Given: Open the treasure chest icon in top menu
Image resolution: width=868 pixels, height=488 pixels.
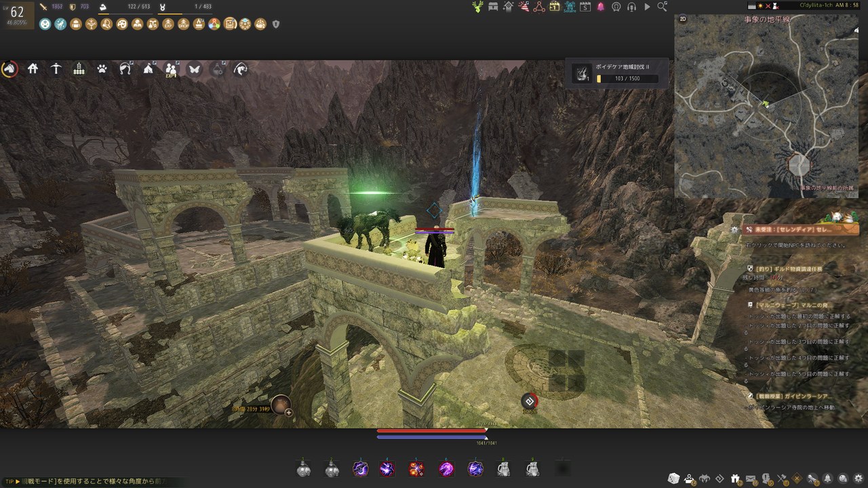Looking at the screenshot, I should pyautogui.click(x=493, y=7).
